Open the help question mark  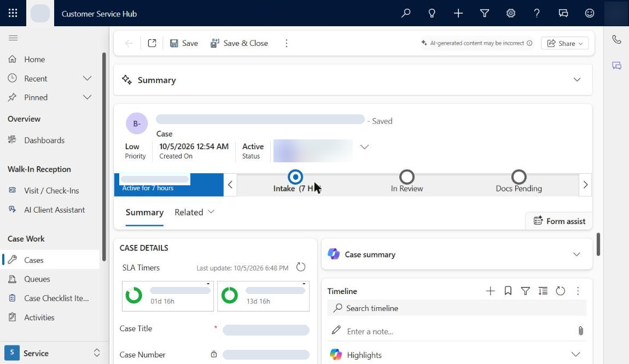[537, 13]
